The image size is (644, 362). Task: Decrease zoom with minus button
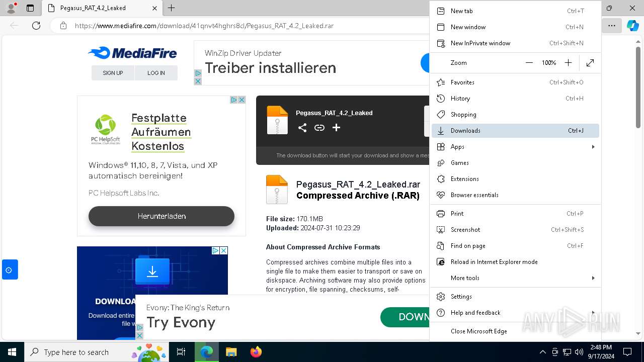click(529, 63)
